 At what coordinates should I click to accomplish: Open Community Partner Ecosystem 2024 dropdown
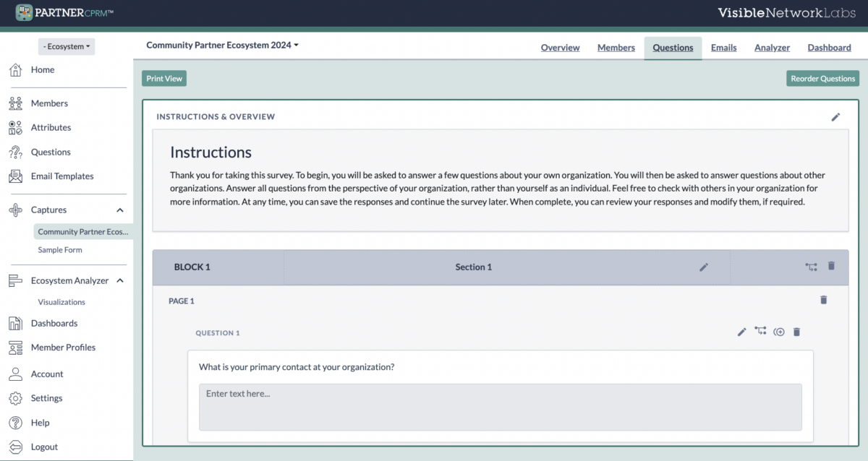222,45
